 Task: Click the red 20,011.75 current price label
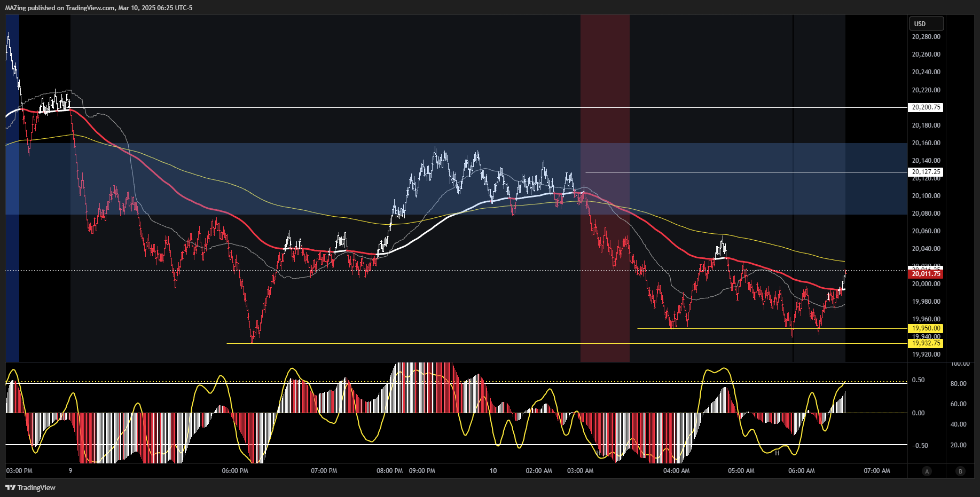[x=926, y=274]
